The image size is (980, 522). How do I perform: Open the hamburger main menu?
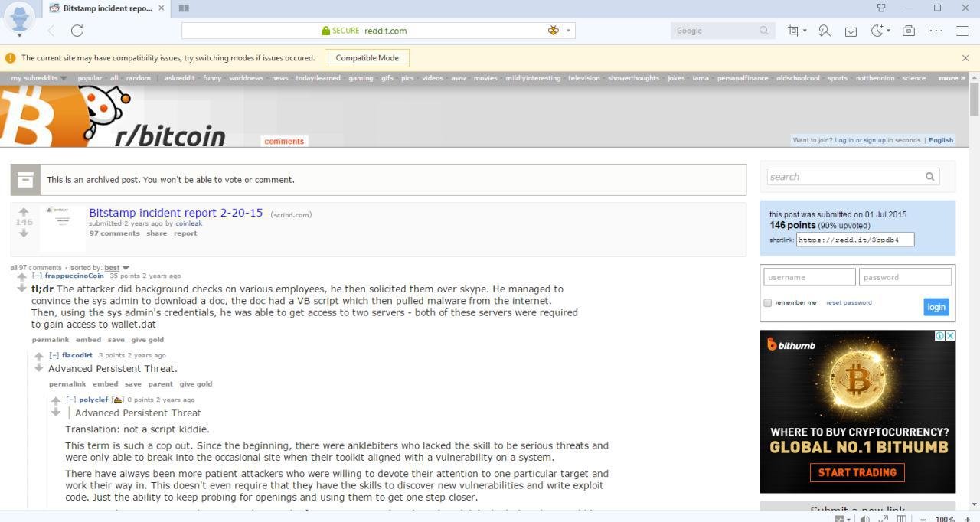point(962,31)
